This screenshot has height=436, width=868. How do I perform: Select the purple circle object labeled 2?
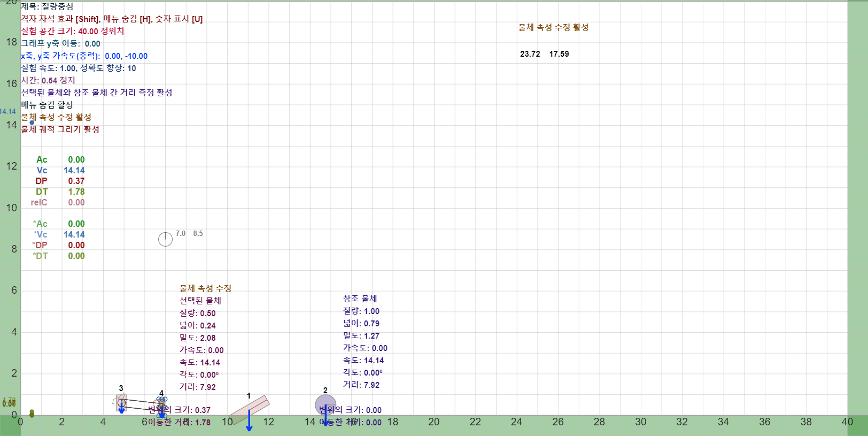click(325, 405)
